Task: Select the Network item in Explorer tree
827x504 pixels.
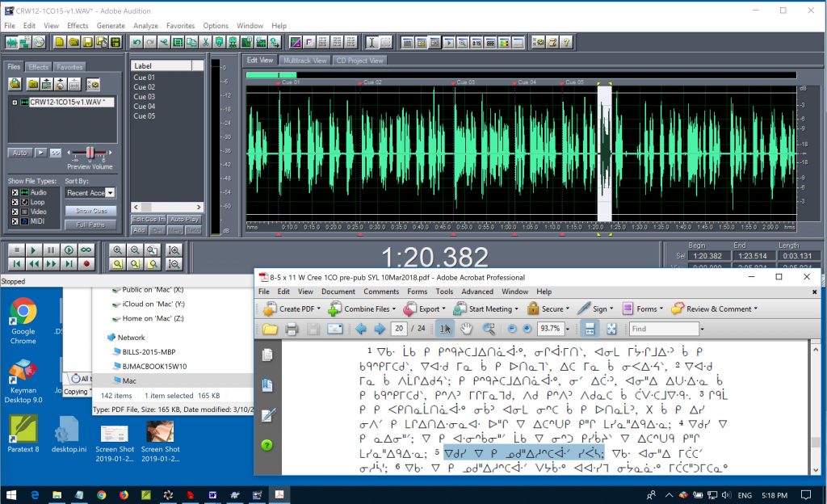Action: click(131, 338)
